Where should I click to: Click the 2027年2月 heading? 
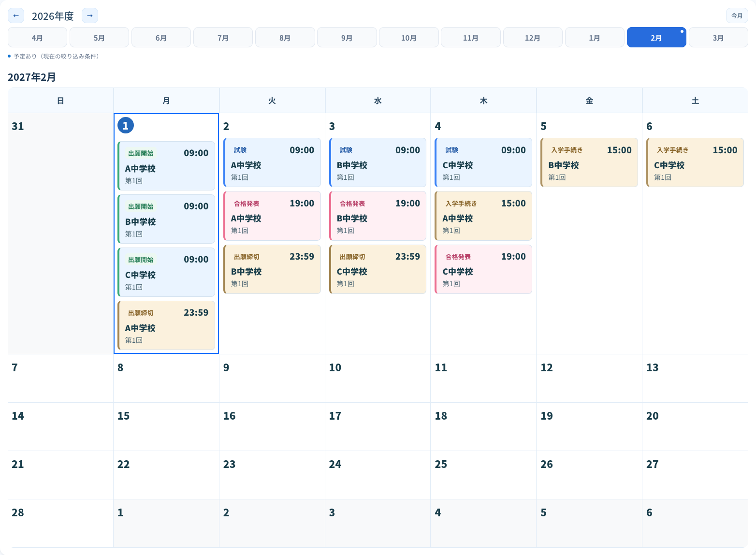click(32, 77)
